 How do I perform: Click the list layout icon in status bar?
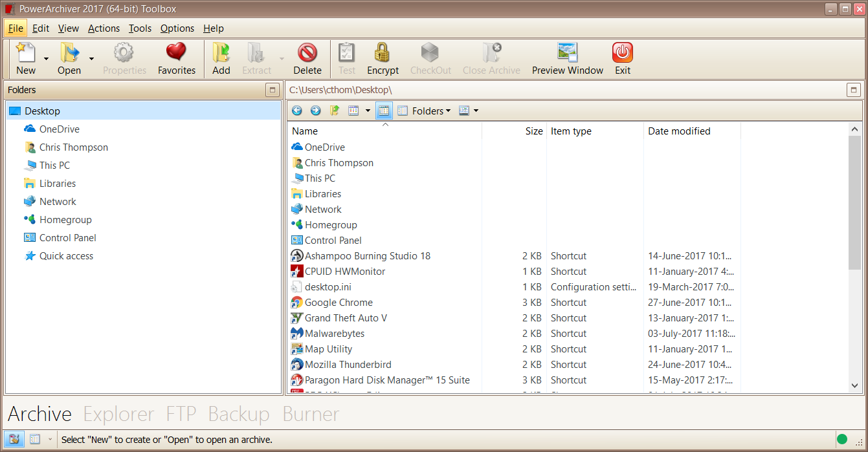click(35, 439)
